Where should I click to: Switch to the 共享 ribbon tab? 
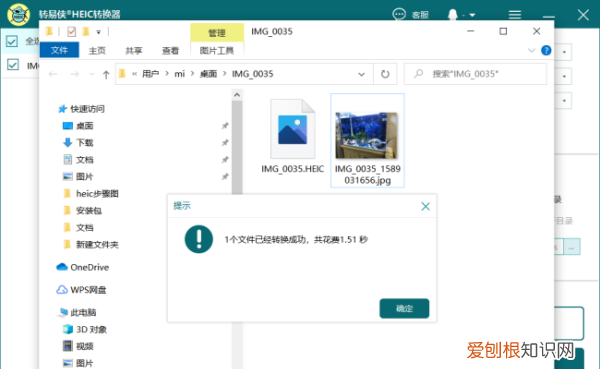134,51
